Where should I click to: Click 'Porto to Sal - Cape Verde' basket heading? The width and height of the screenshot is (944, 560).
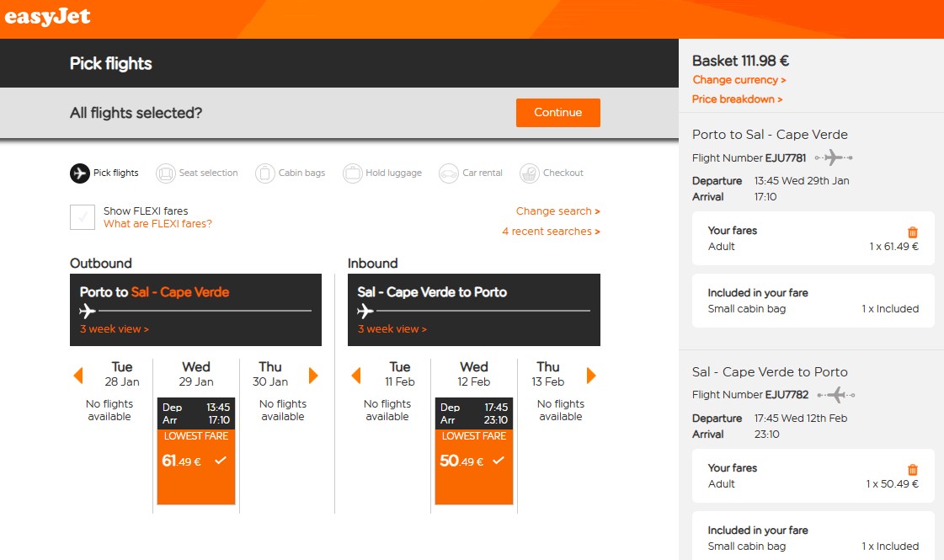[x=770, y=134]
